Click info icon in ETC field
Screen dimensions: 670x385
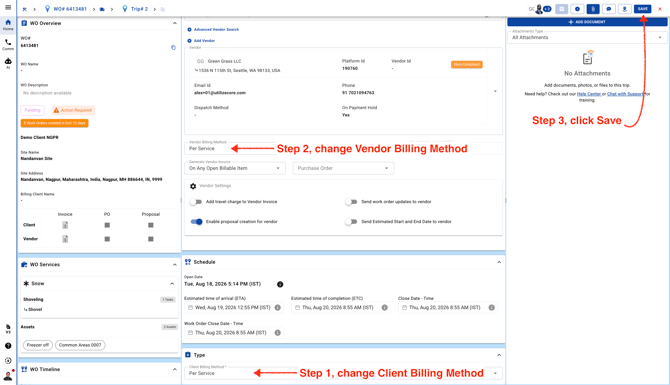tap(385, 308)
